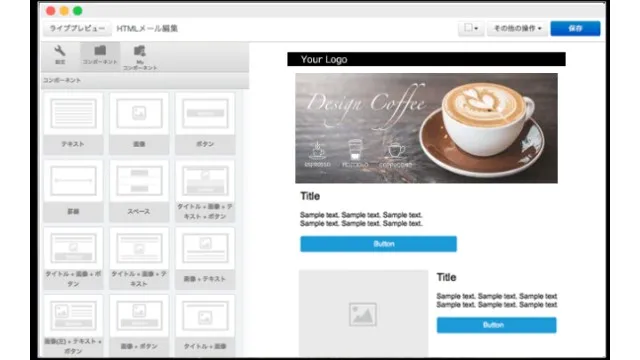Save with the blue 保存 button
The height and width of the screenshot is (360, 640).
[x=575, y=29]
